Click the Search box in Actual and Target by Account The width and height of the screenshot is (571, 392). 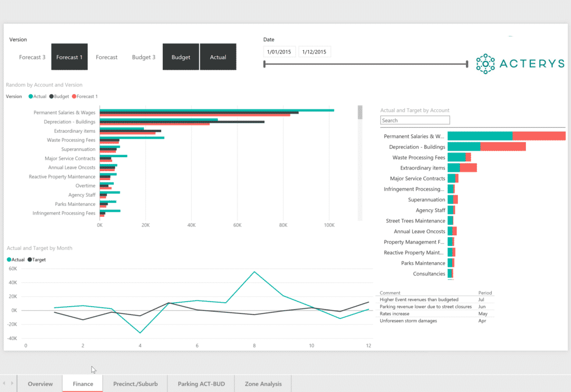coord(415,120)
